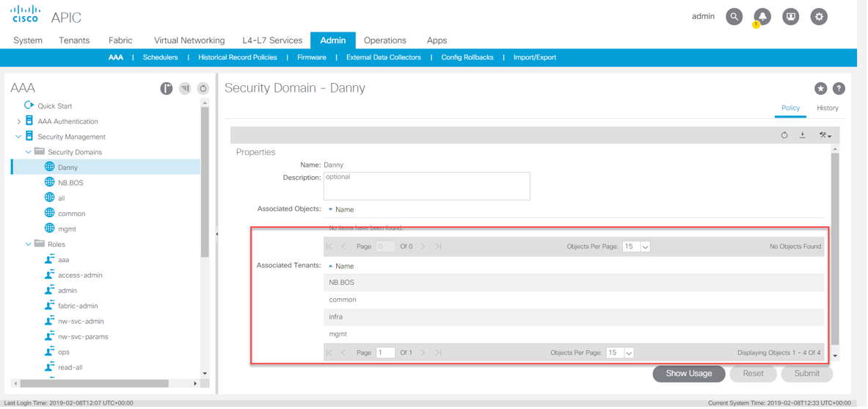Click the globe icon next to NB.BOS
The image size is (868, 409).
pos(49,182)
